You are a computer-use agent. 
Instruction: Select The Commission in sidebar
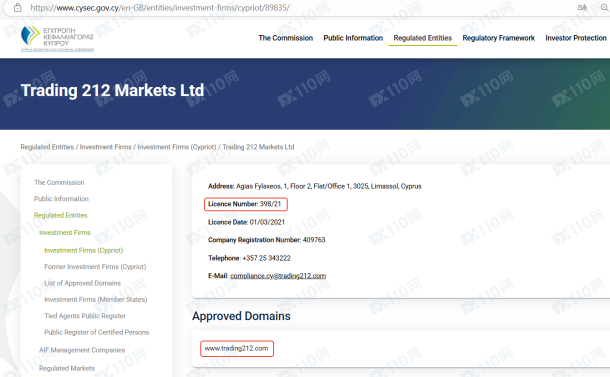59,182
